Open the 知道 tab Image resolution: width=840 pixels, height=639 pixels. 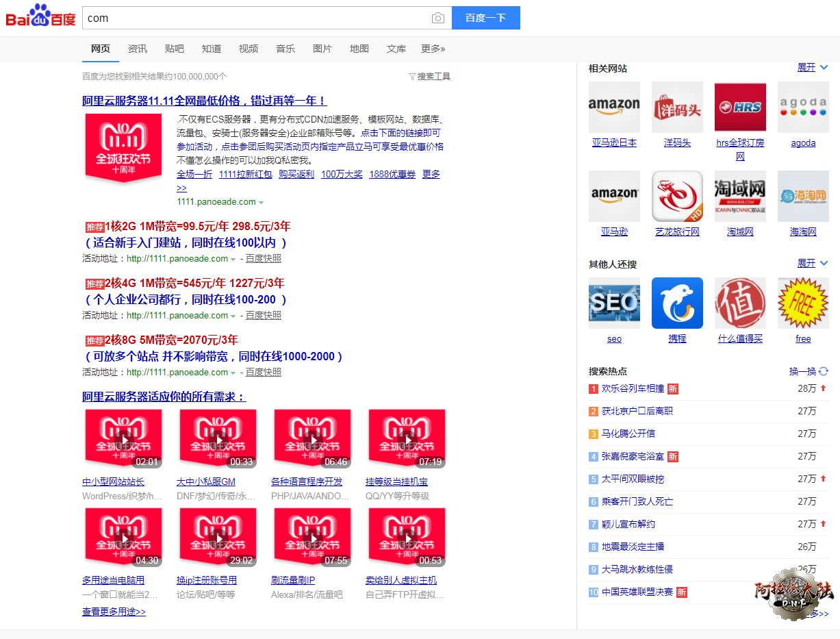(212, 49)
